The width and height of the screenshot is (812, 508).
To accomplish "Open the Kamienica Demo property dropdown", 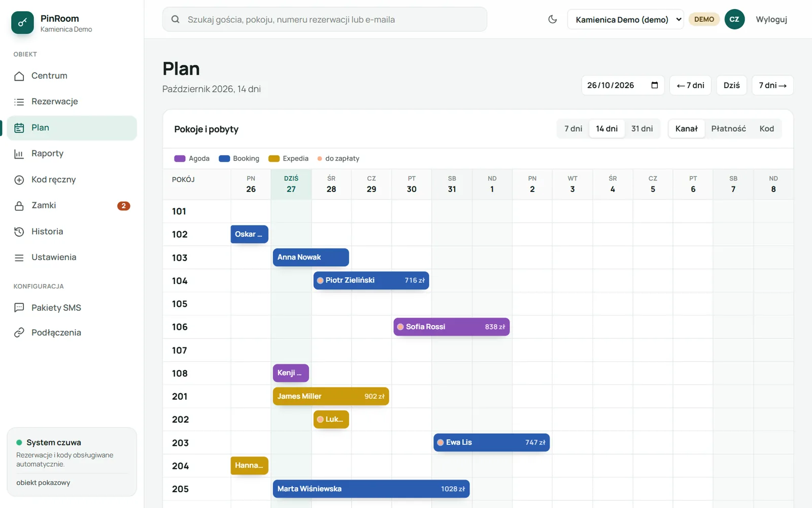I will coord(626,19).
